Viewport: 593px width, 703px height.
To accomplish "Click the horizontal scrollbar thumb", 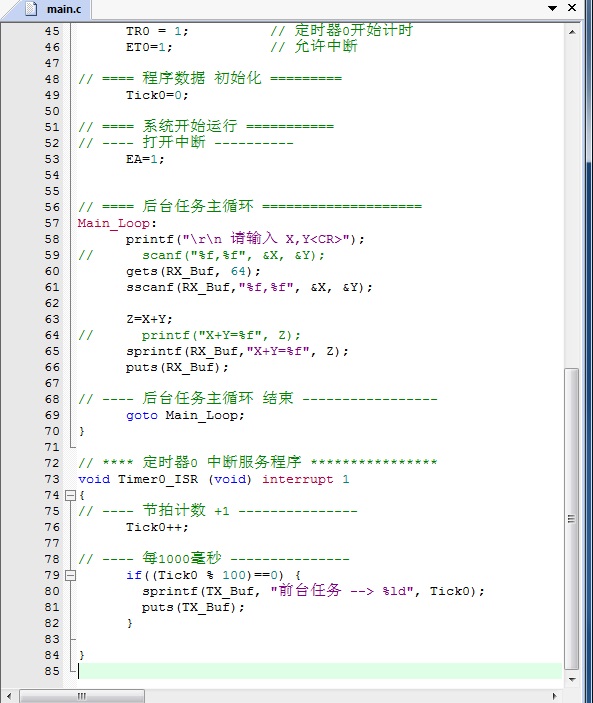I will tap(82, 696).
